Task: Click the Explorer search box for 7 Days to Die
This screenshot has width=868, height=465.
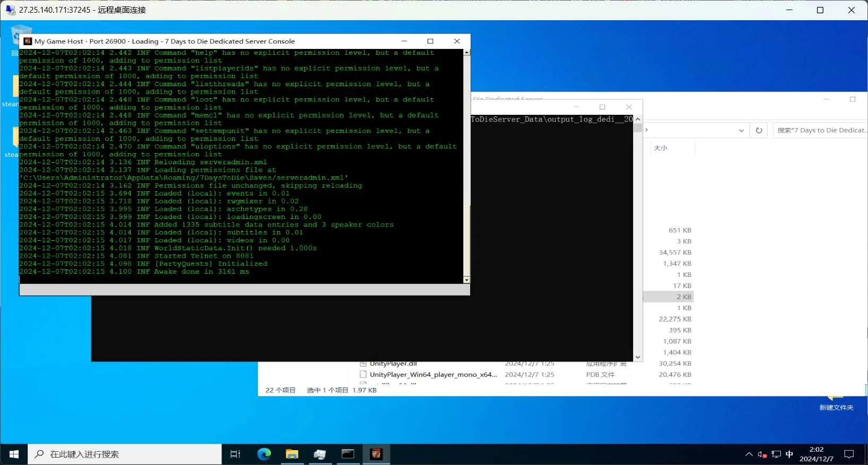Action: 820,130
